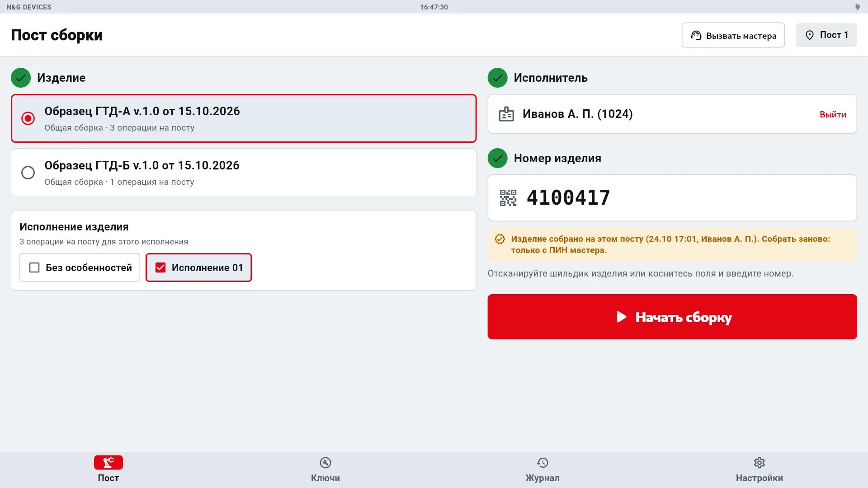Click the Образец ГТД-А v.1.0 title text
The image size is (868, 488).
click(x=142, y=111)
